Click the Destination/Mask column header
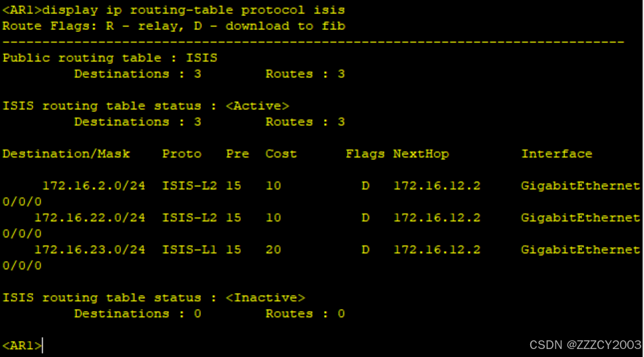Viewport: 644px width, 357px height. [x=66, y=154]
